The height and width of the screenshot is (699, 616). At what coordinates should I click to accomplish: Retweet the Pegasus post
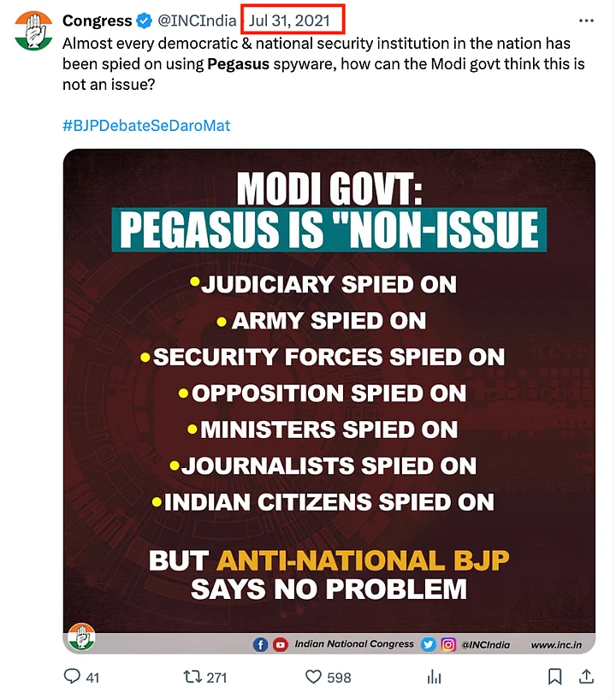click(192, 677)
